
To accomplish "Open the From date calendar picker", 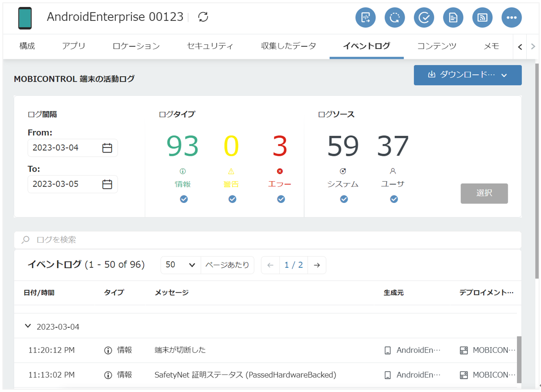I will (x=107, y=147).
